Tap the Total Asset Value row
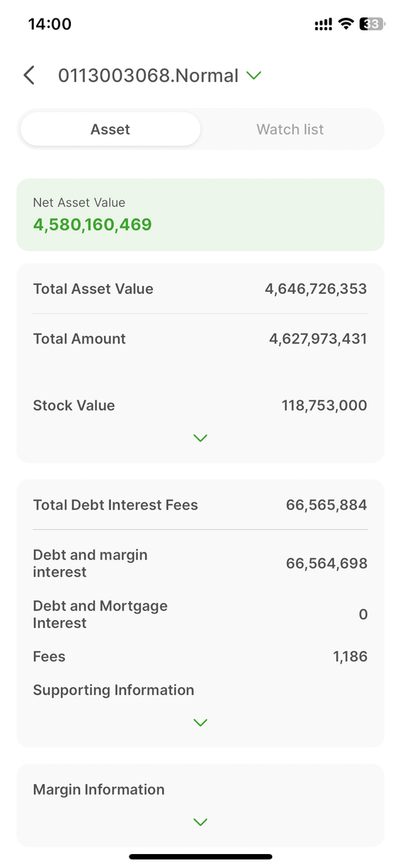The width and height of the screenshot is (401, 868). coord(200,289)
